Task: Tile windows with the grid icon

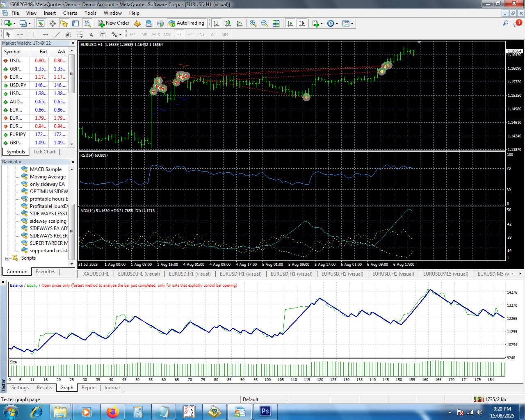Action: (x=276, y=23)
